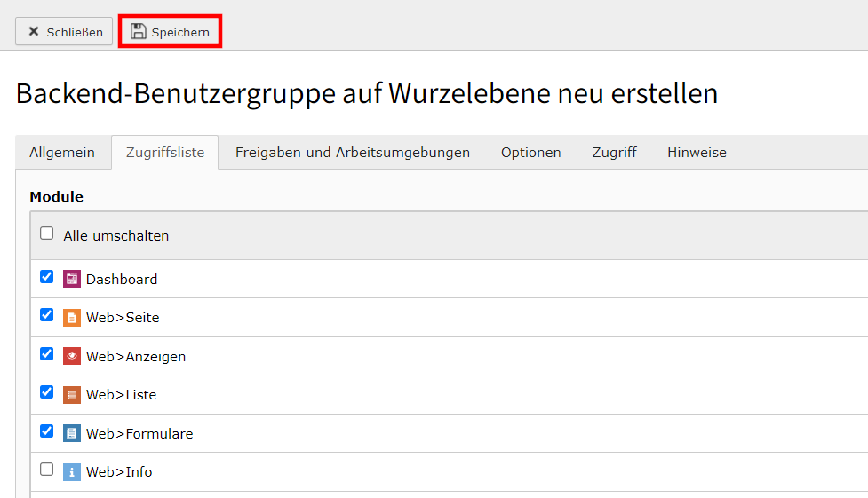Click the Dashboard module icon
The height and width of the screenshot is (498, 868).
pos(71,279)
